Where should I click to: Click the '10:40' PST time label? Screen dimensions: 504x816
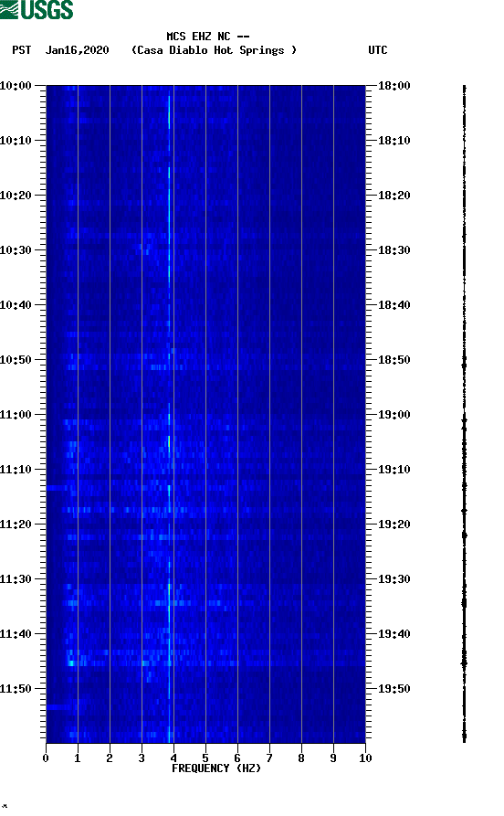16,305
